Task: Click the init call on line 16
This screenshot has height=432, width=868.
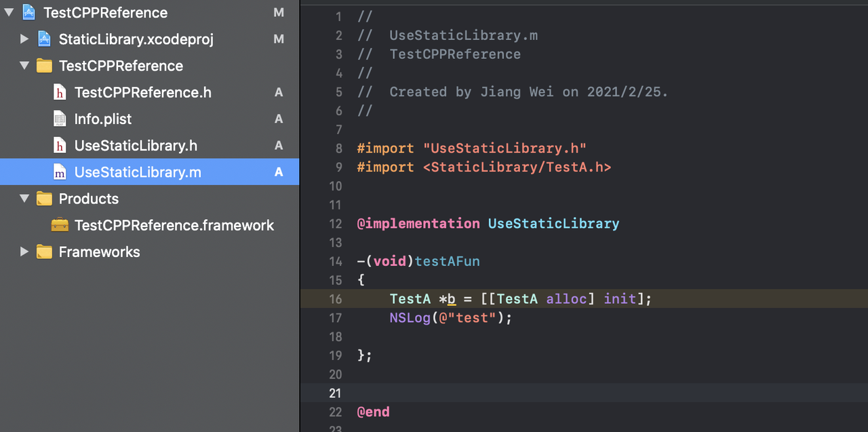Action: (620, 299)
